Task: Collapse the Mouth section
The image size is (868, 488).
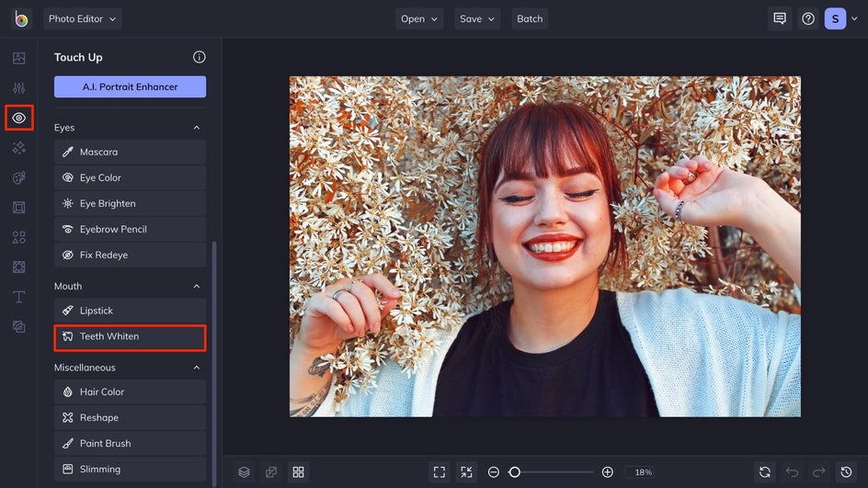Action: (196, 287)
